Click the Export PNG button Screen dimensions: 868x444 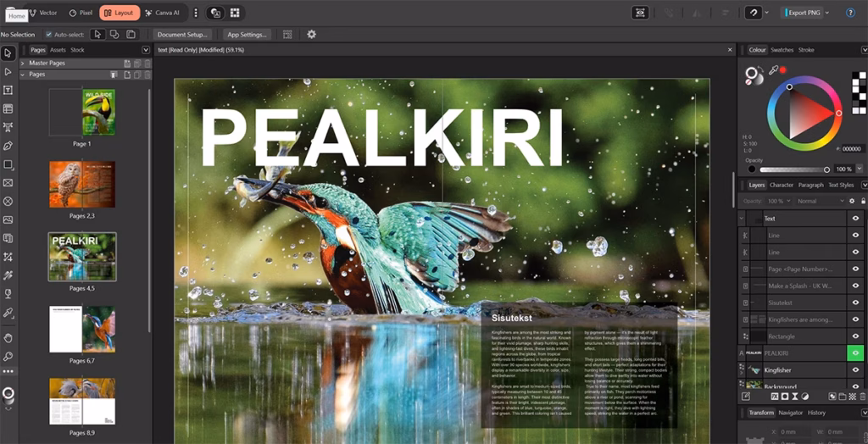[x=804, y=13]
